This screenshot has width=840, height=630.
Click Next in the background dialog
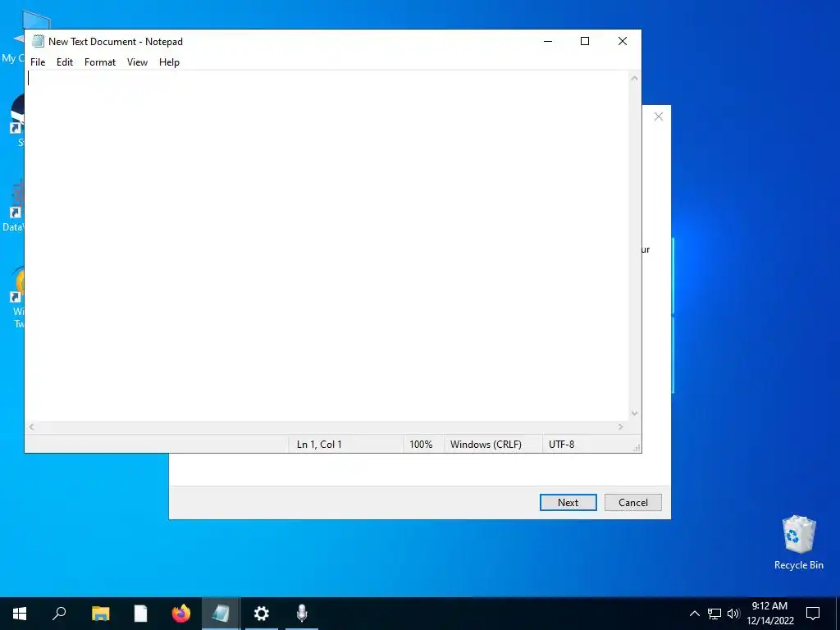click(x=568, y=503)
